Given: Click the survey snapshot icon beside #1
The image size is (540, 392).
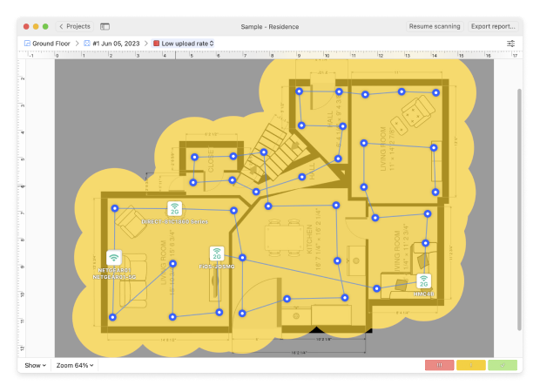Looking at the screenshot, I should coord(87,44).
